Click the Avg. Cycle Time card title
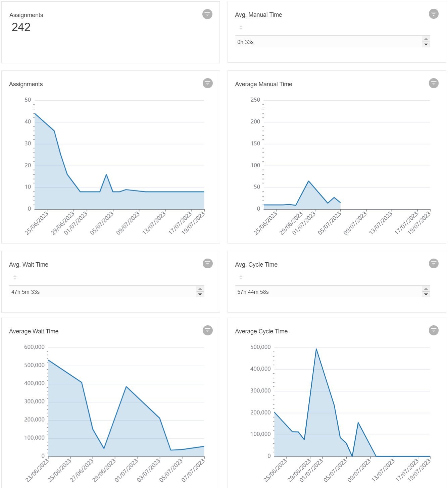This screenshot has height=488, width=448. pos(256,265)
